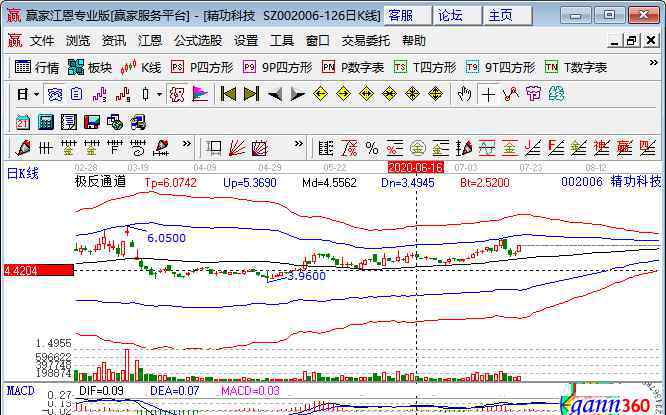Step chart backward with black left arrow
666x415 pixels.
[x=274, y=95]
